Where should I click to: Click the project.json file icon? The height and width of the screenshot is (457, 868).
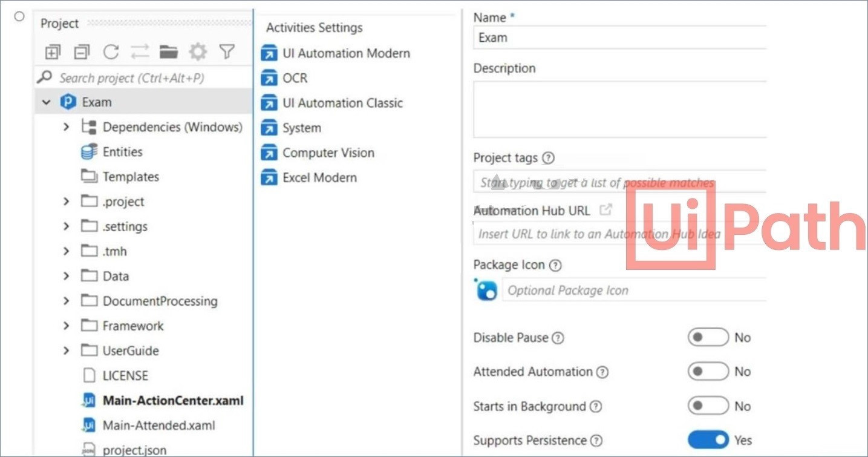(x=89, y=450)
